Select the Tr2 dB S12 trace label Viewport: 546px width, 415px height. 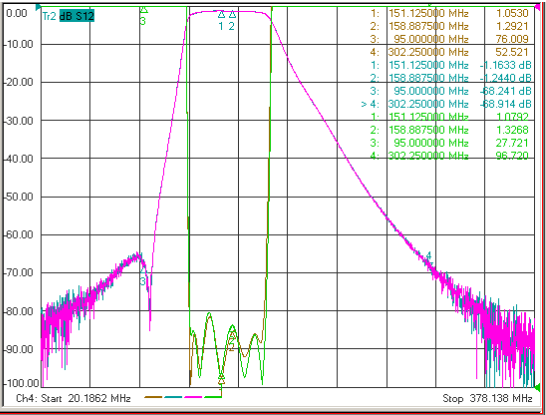click(68, 16)
